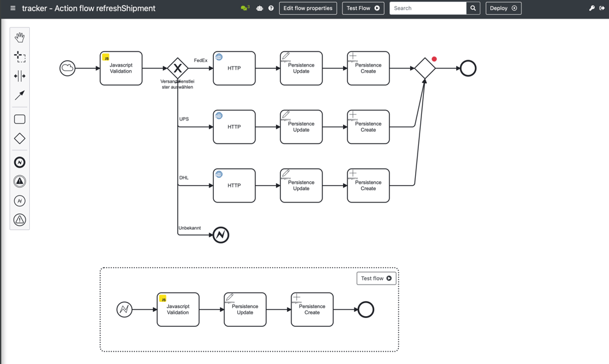Select the Unbekannt error end event
The image size is (609, 364).
[221, 235]
